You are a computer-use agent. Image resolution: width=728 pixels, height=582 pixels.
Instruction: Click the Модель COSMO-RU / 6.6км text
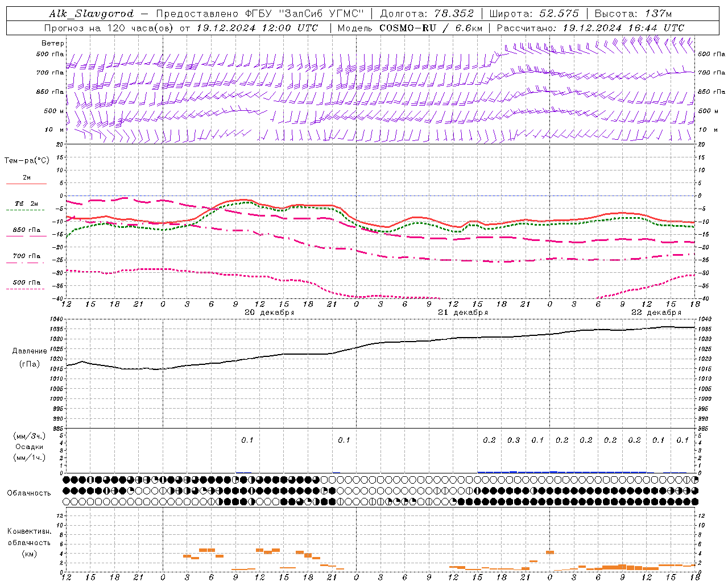(x=409, y=28)
